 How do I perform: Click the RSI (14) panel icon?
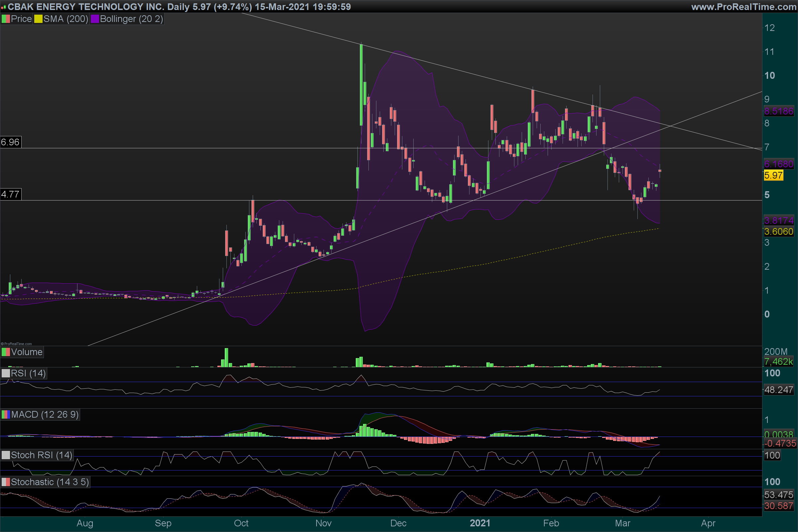point(6,373)
